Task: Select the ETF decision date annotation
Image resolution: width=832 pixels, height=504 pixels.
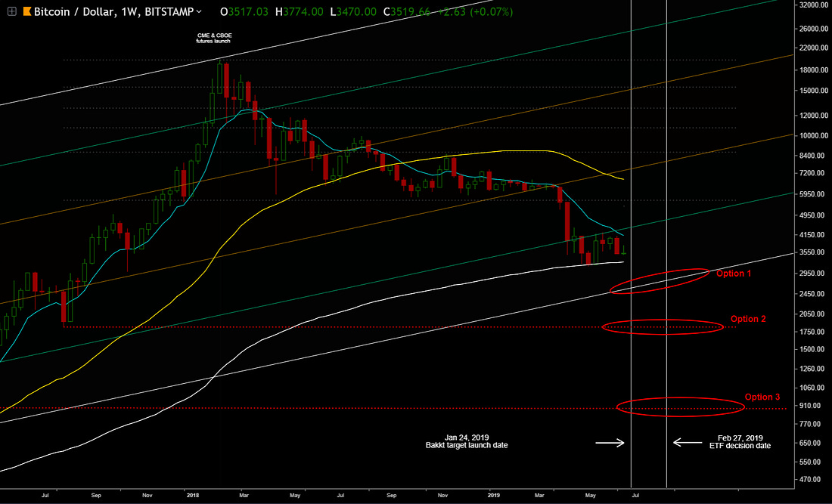Action: point(739,442)
